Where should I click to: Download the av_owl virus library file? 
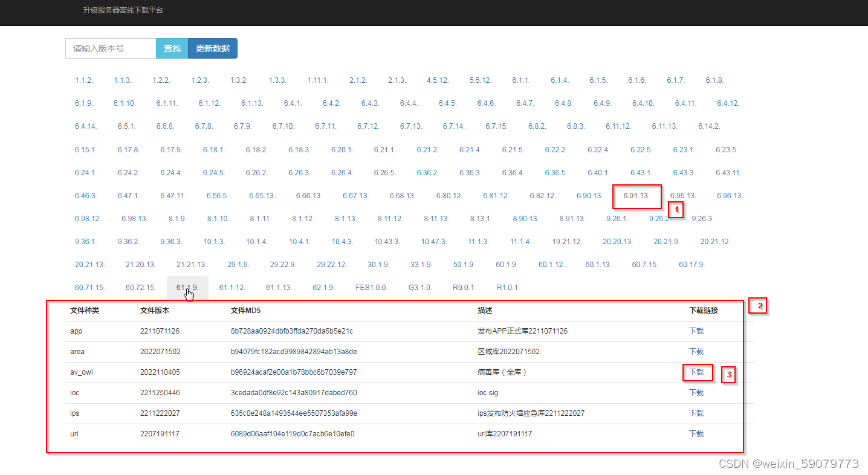point(696,372)
